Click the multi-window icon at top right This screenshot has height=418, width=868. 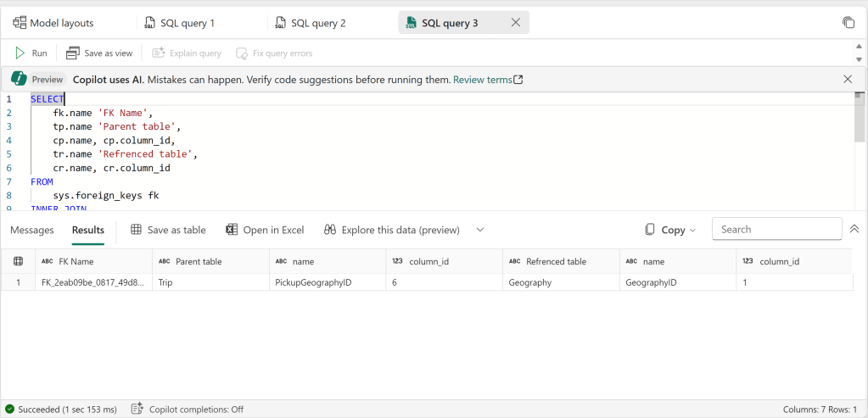848,23
